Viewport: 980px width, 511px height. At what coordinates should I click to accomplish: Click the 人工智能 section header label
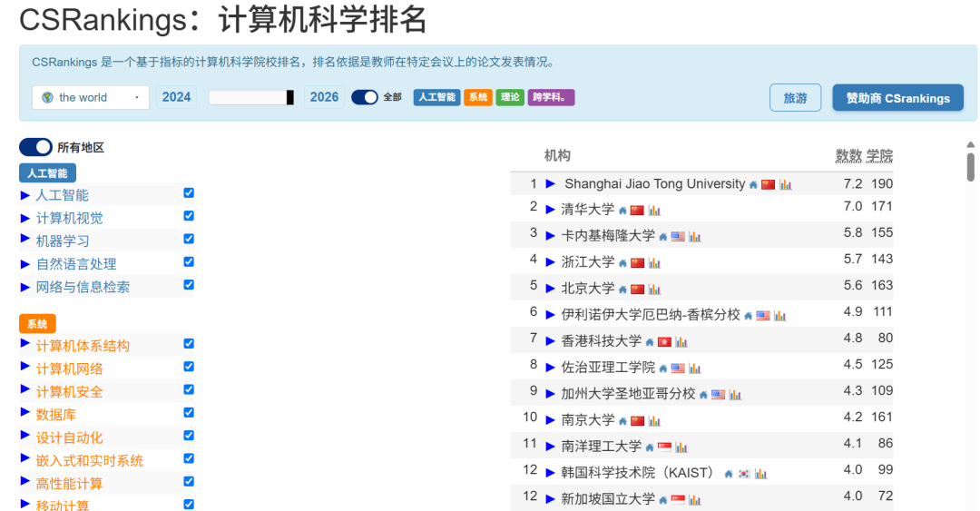tap(47, 173)
